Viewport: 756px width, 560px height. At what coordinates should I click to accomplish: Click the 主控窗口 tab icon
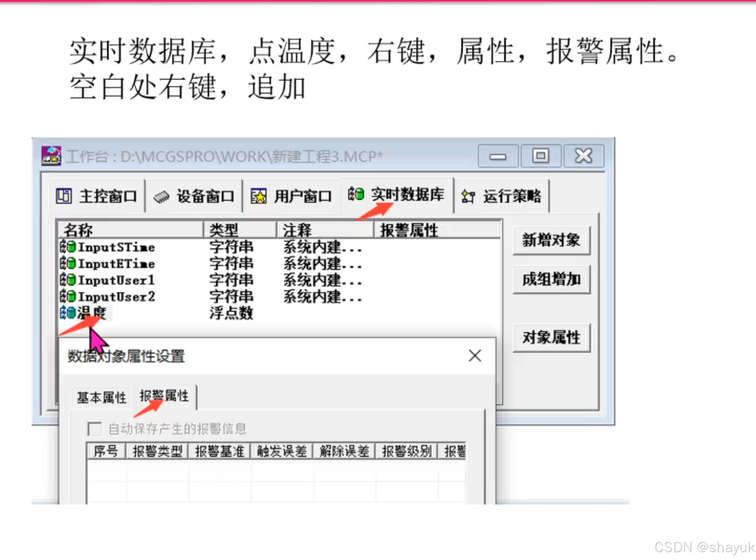(x=63, y=196)
